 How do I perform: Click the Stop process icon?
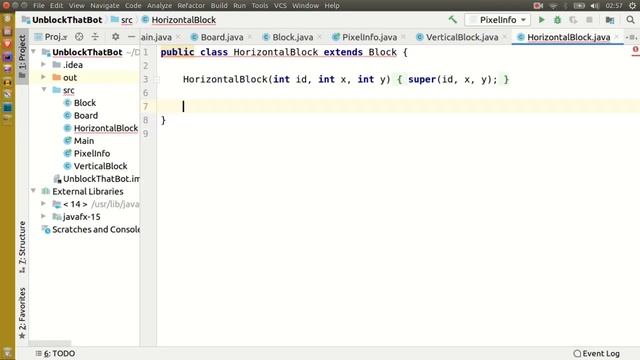click(x=589, y=20)
